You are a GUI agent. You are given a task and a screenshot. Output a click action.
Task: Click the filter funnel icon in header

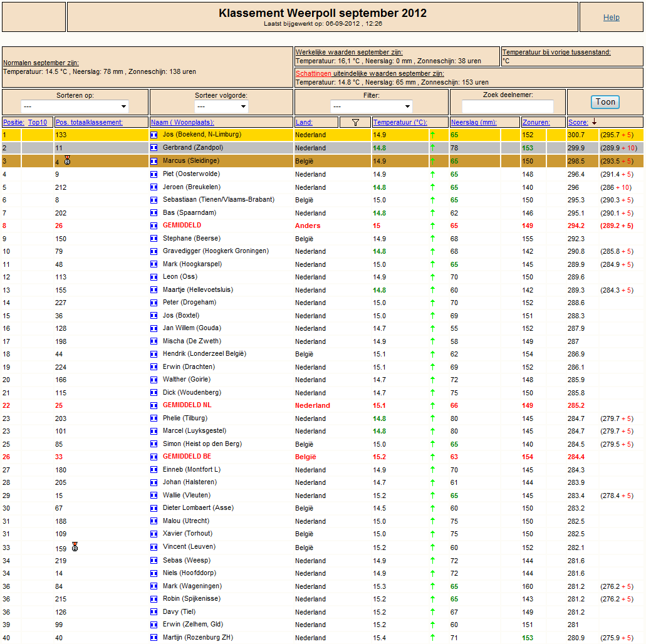pos(355,122)
